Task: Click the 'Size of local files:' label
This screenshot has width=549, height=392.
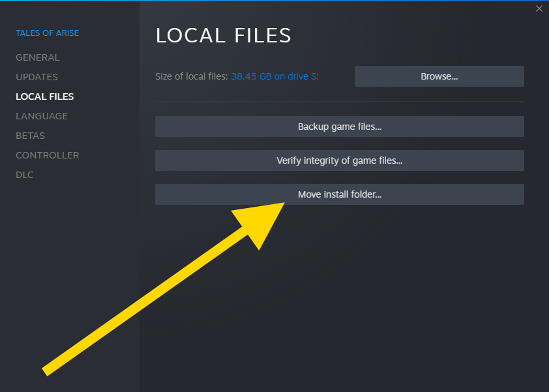Action: [192, 76]
